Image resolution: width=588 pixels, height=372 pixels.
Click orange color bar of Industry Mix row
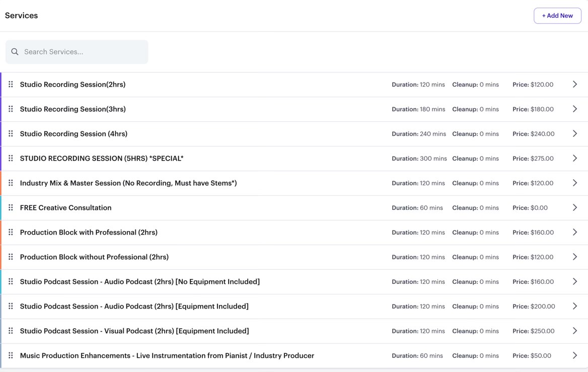[1, 183]
